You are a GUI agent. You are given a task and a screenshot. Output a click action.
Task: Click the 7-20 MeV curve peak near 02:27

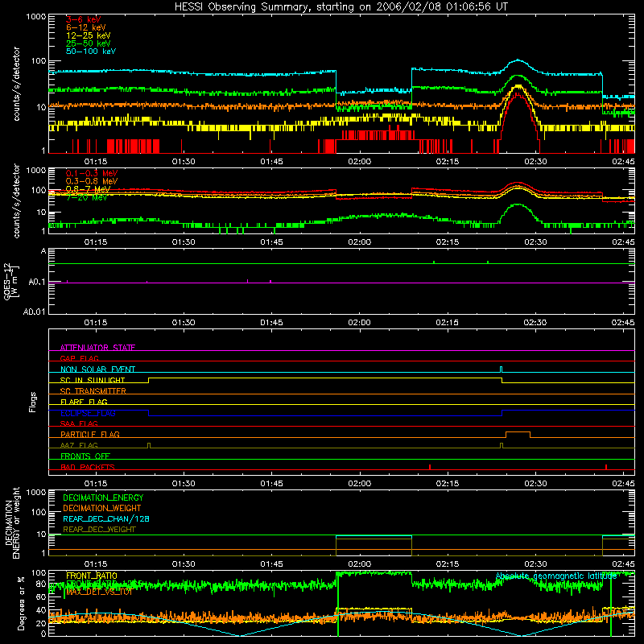point(518,204)
